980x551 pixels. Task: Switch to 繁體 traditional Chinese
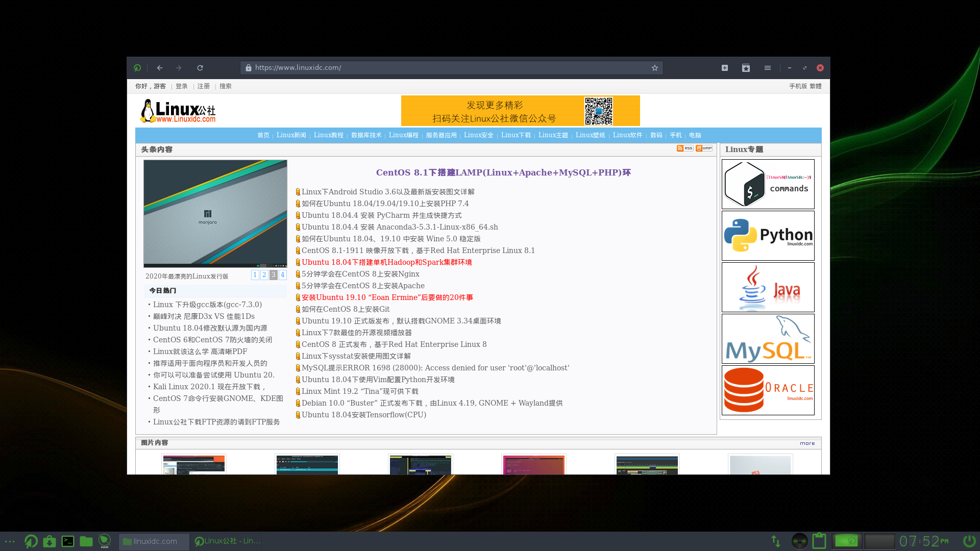(816, 86)
